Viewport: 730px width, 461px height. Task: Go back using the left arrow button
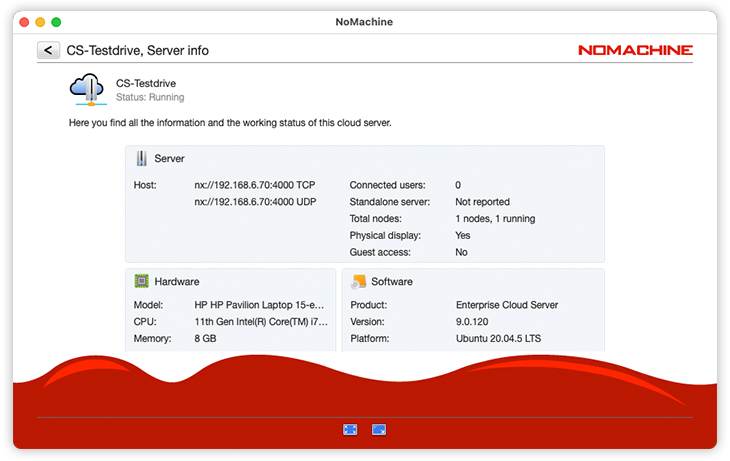[48, 50]
